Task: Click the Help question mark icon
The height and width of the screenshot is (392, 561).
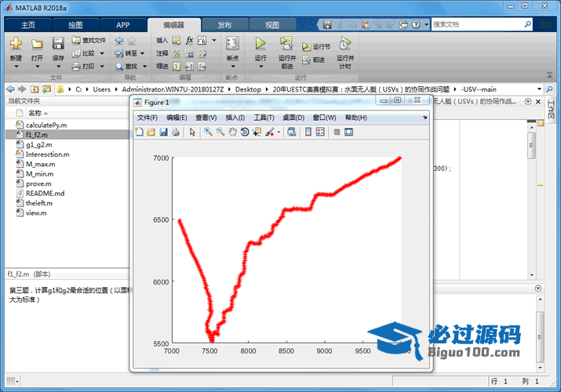Action: [416, 24]
